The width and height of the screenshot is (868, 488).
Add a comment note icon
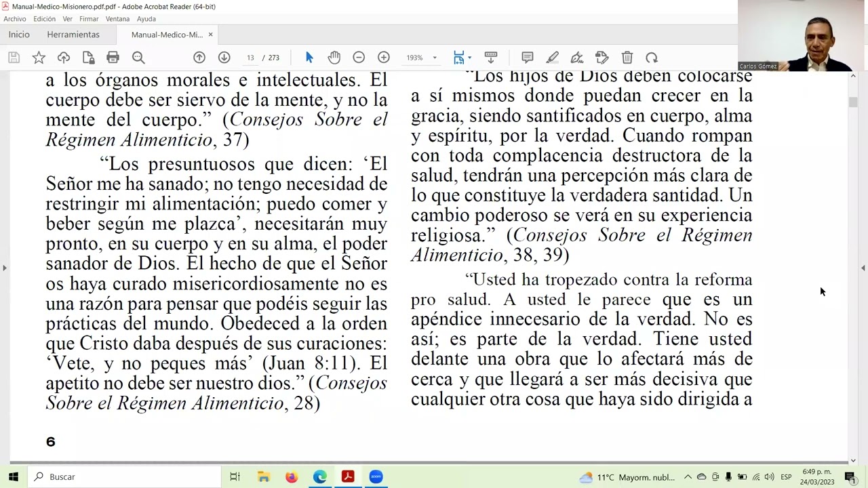tap(528, 58)
